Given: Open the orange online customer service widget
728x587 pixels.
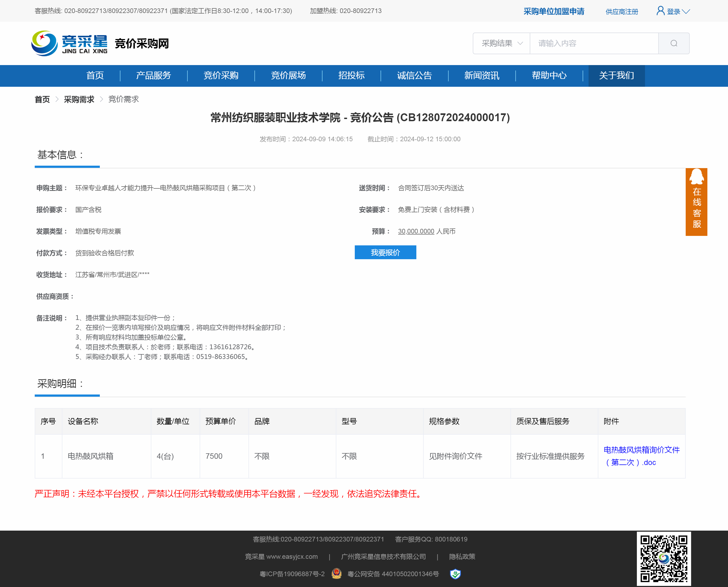Looking at the screenshot, I should [696, 202].
